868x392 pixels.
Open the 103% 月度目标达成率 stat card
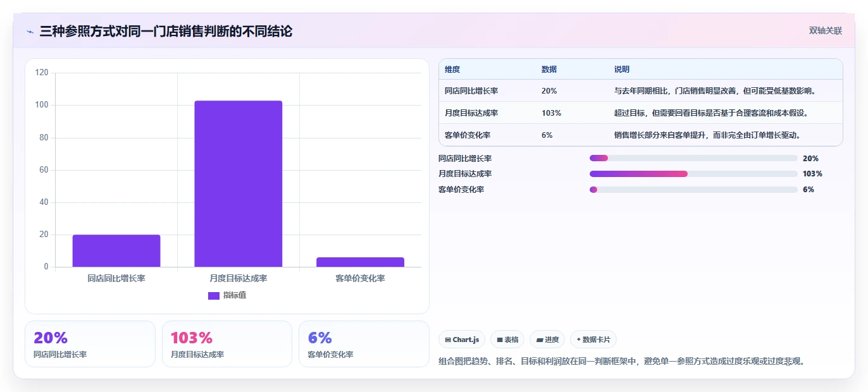[227, 344]
